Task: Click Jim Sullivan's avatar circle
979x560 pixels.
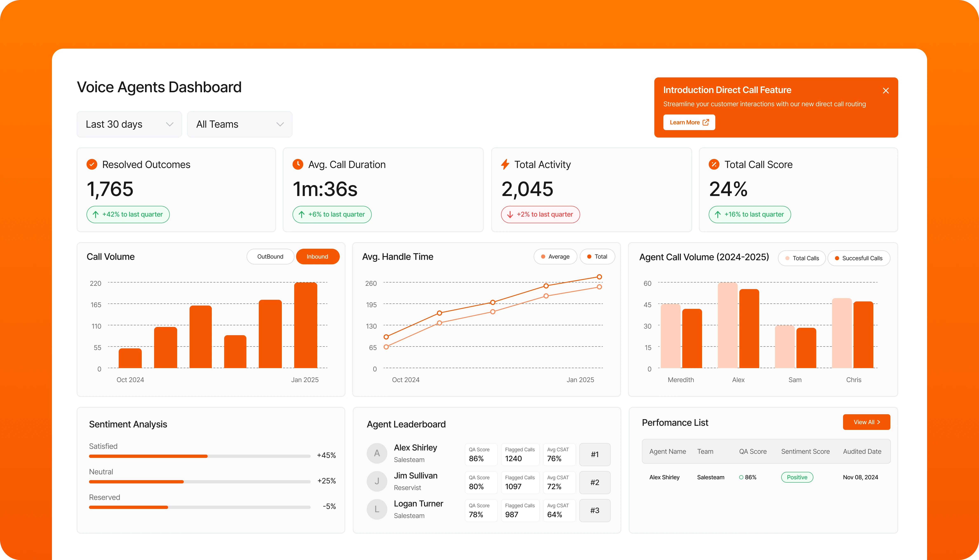Action: pyautogui.click(x=377, y=481)
